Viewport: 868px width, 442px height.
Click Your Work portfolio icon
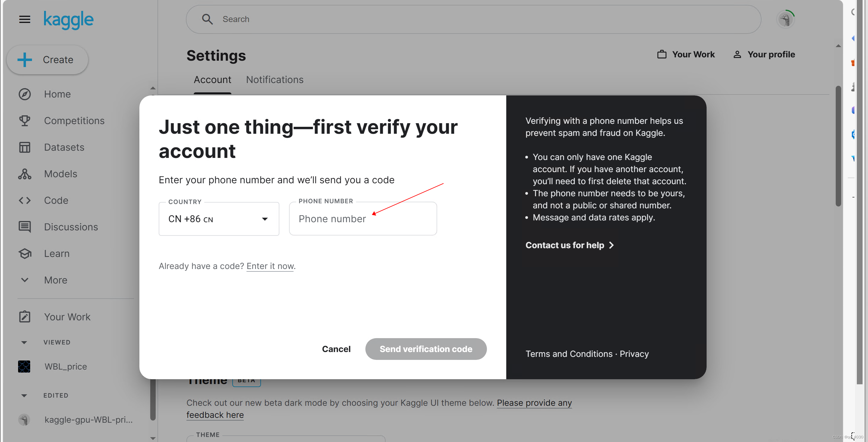tap(662, 54)
